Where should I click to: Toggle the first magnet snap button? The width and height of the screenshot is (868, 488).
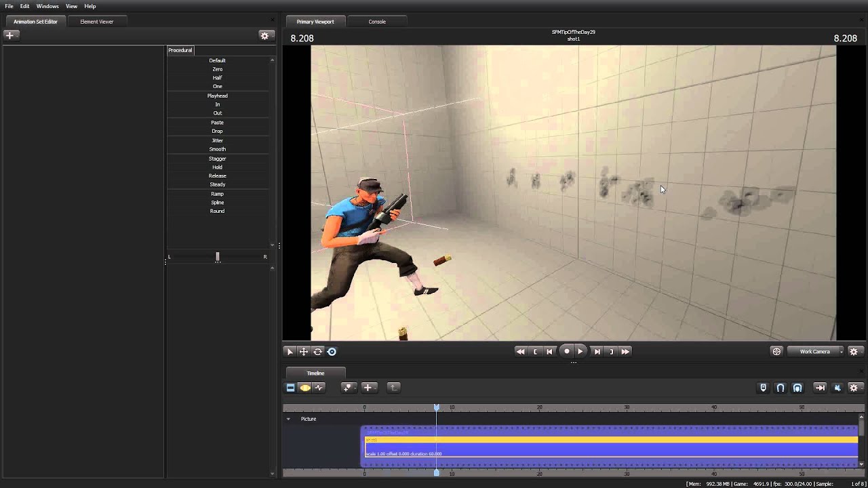click(x=781, y=388)
